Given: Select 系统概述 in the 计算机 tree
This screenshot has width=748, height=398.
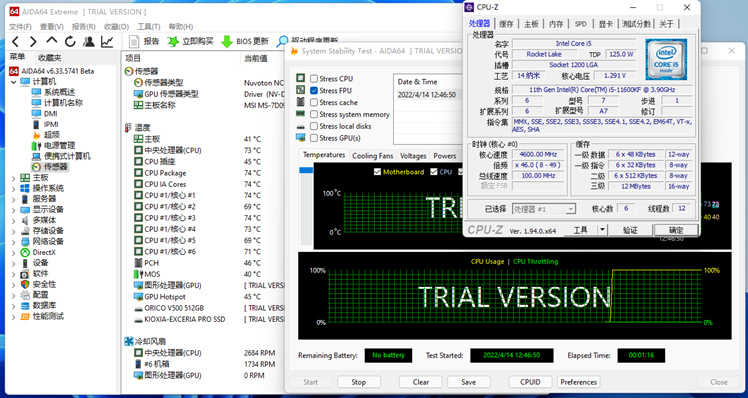Looking at the screenshot, I should point(59,93).
